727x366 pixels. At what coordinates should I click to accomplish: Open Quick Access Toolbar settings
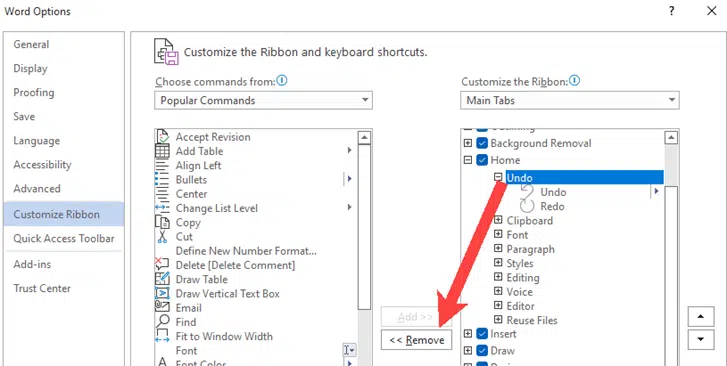click(x=64, y=238)
